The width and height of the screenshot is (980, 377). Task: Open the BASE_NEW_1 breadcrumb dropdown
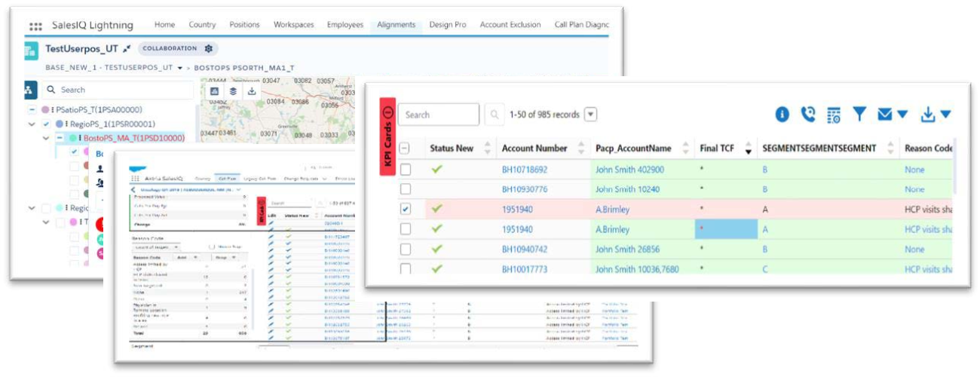point(180,68)
